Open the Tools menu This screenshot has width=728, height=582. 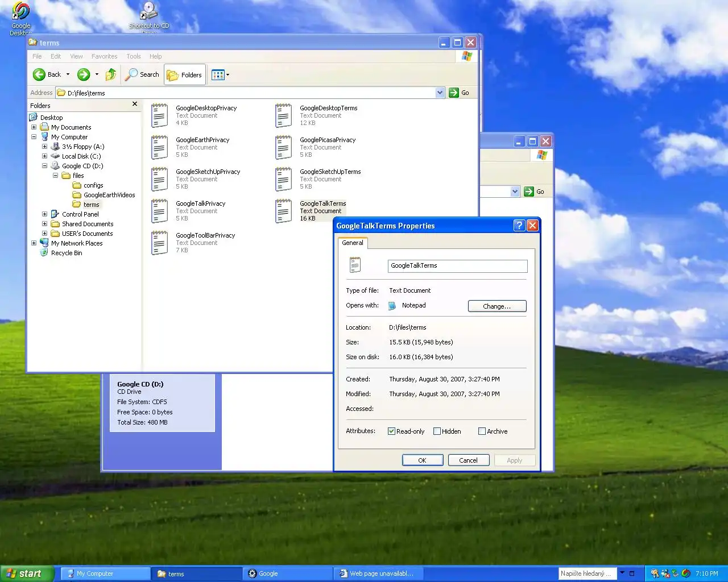134,56
